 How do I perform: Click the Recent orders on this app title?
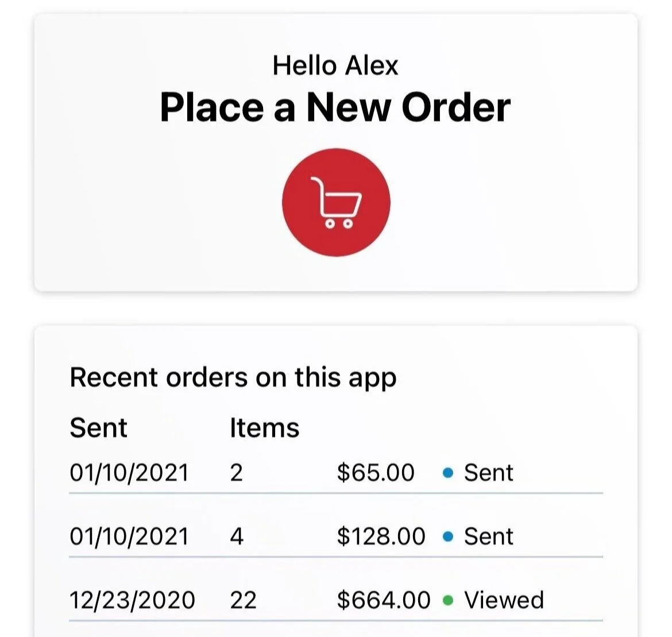click(x=233, y=378)
